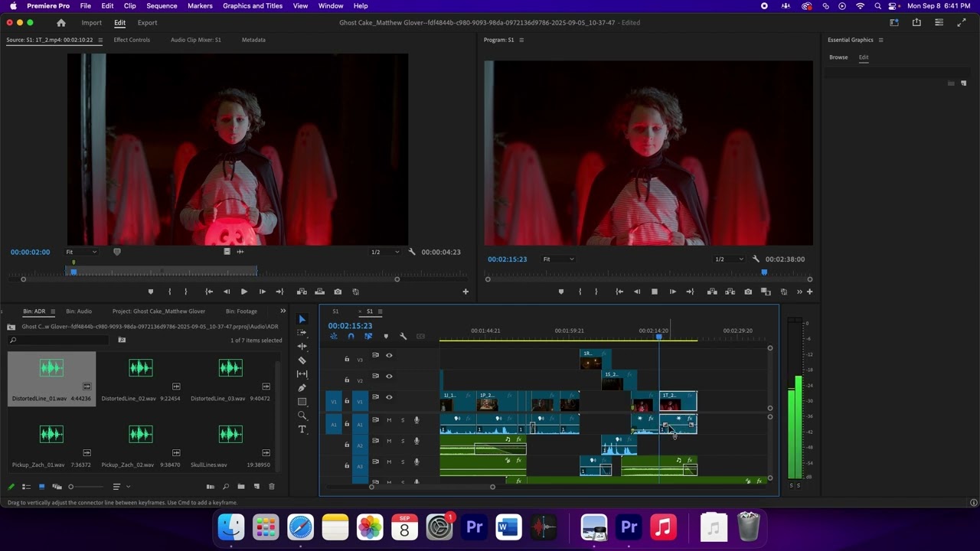Click the New Item icon in bin

pos(256,487)
